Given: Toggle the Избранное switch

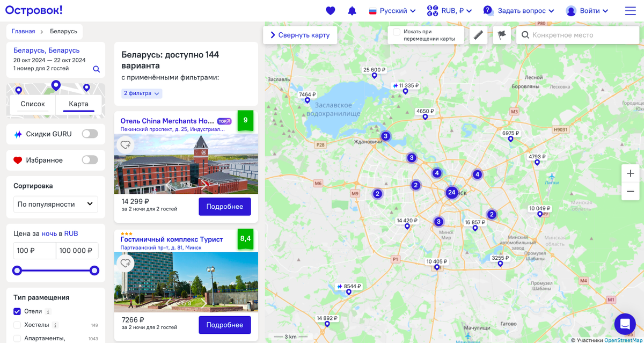Looking at the screenshot, I should pyautogui.click(x=90, y=160).
